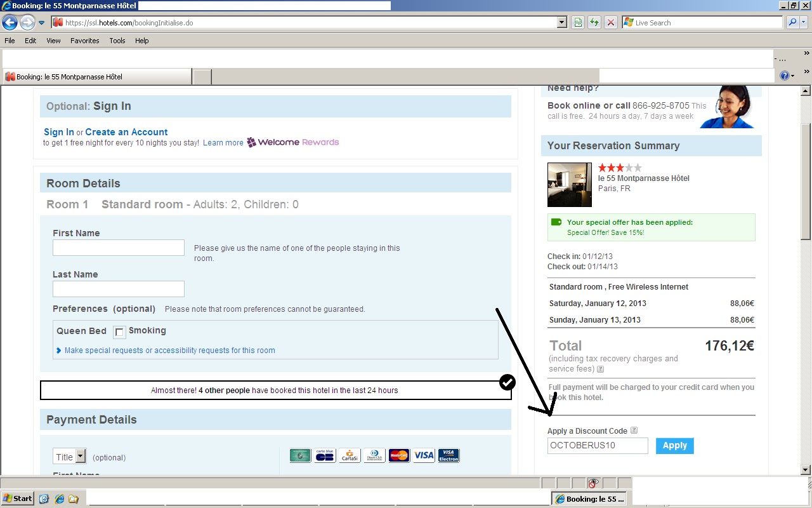
Task: Tick the Smoking checkbox
Action: [119, 331]
